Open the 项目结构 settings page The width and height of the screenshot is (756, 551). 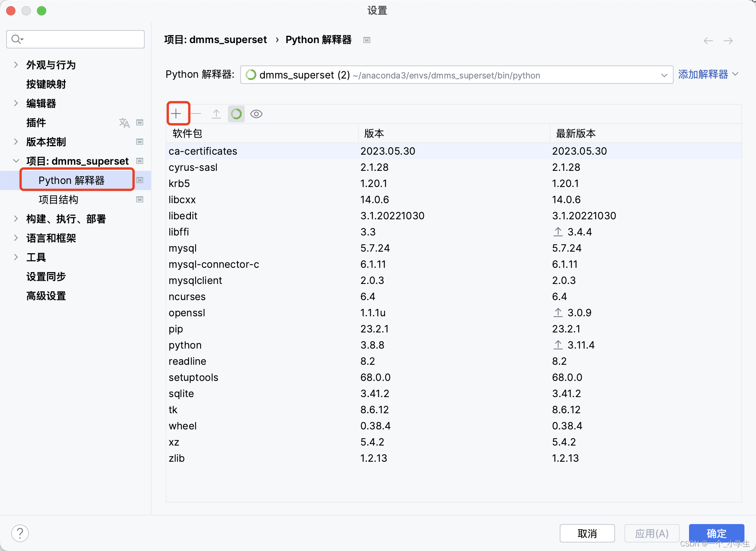(59, 199)
